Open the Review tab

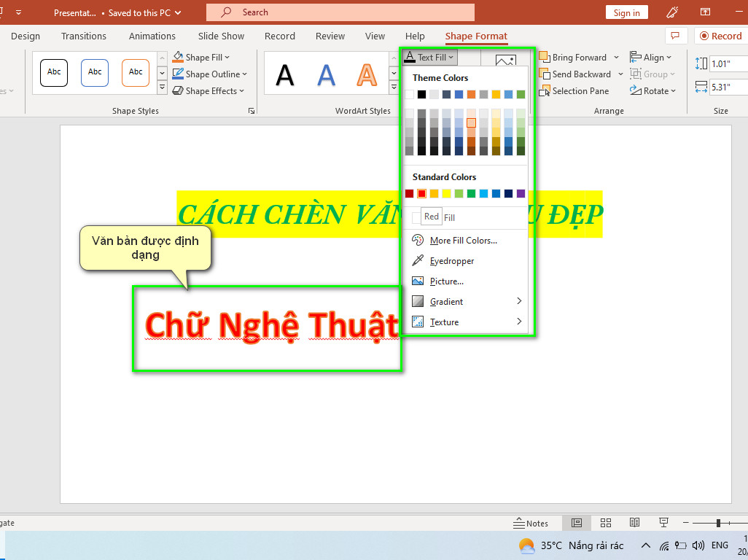pos(330,36)
